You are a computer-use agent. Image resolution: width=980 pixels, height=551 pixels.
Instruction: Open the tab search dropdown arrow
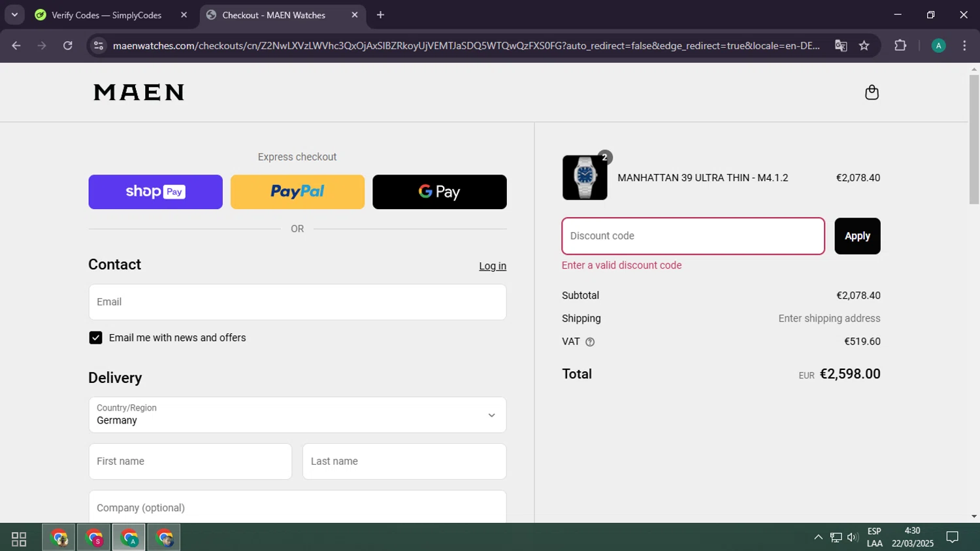[14, 15]
